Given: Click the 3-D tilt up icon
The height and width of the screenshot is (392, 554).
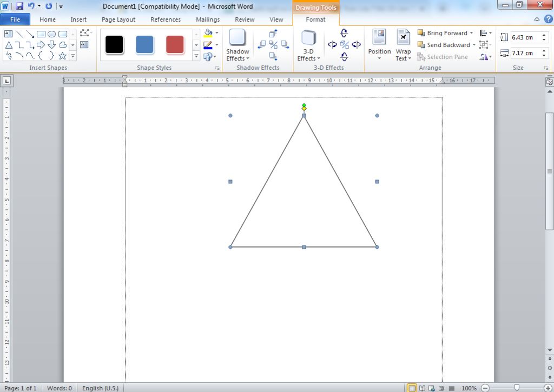Looking at the screenshot, I should click(344, 34).
